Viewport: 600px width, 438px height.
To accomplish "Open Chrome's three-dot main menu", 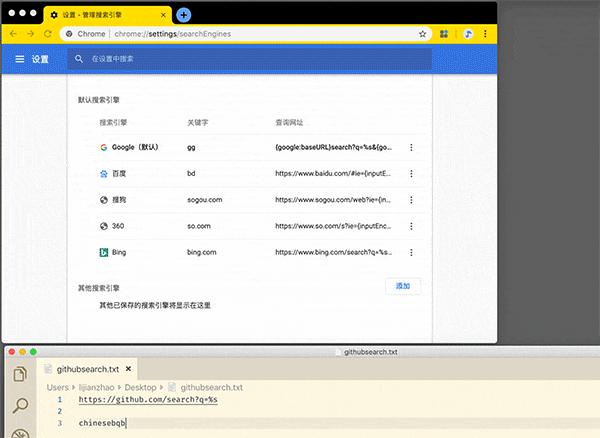I will click(x=485, y=34).
